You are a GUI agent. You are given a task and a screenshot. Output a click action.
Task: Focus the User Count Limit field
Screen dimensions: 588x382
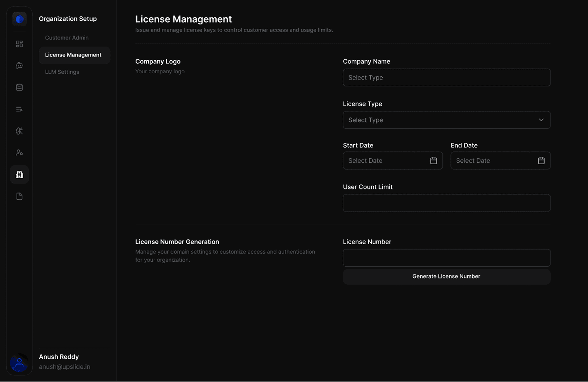point(446,203)
